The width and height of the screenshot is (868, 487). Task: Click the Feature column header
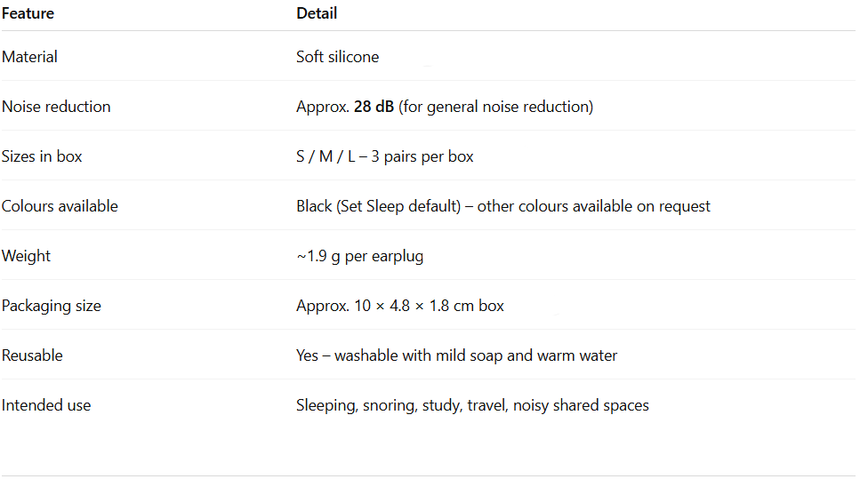pos(28,13)
